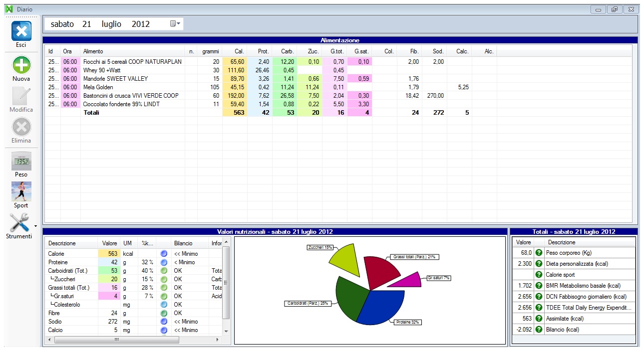Click help icon beside BMR Metabolismo basale
Screen dimensions: 644x351
point(539,286)
